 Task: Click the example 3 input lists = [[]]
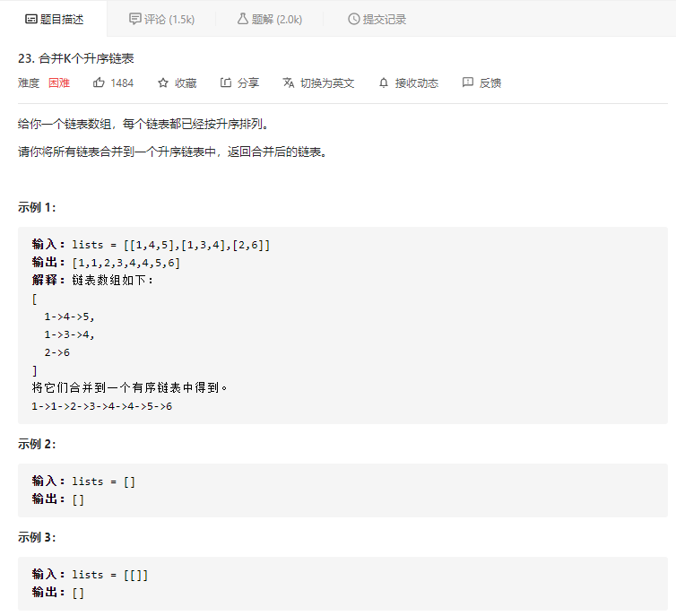coord(110,575)
